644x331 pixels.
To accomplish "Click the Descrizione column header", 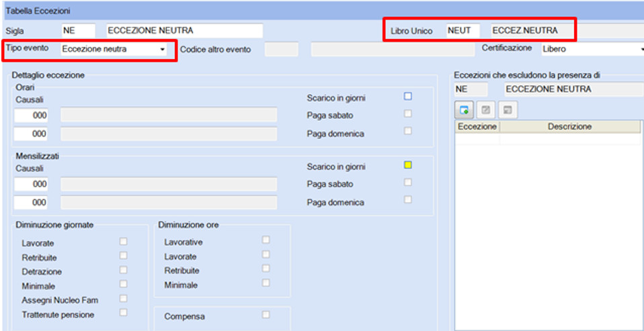I will point(569,127).
